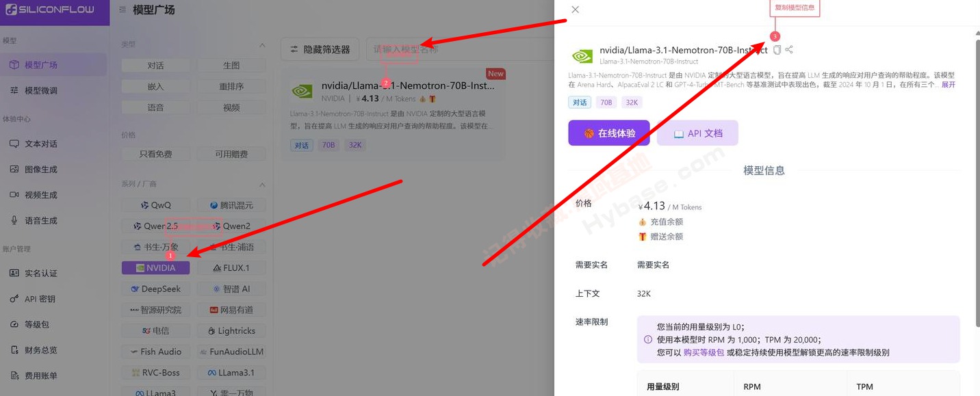Select the 智谱 AI vendor filter
The image size is (980, 396).
(x=231, y=289)
